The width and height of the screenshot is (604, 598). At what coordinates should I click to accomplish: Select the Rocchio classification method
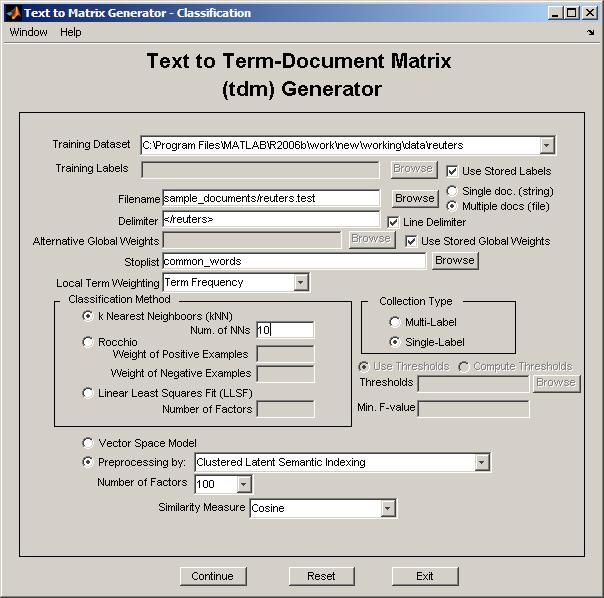pyautogui.click(x=88, y=342)
